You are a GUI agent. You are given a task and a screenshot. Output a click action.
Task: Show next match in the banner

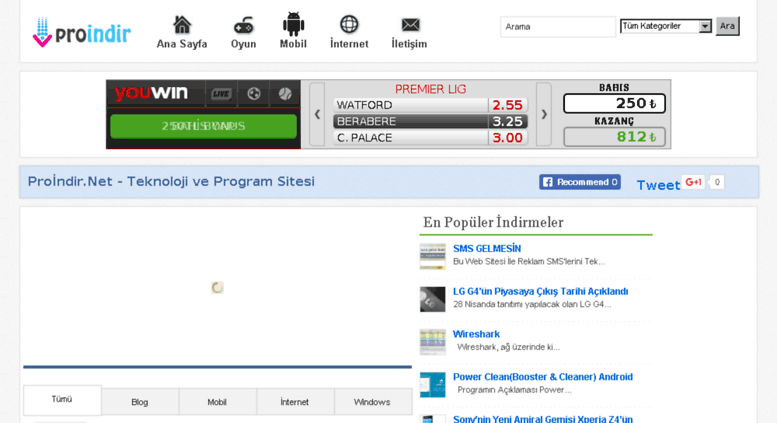click(x=544, y=114)
